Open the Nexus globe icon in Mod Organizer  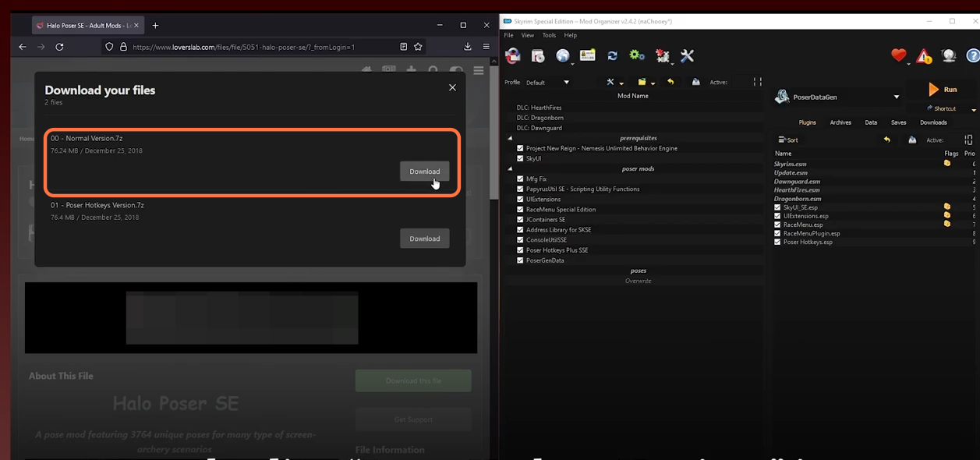point(563,55)
